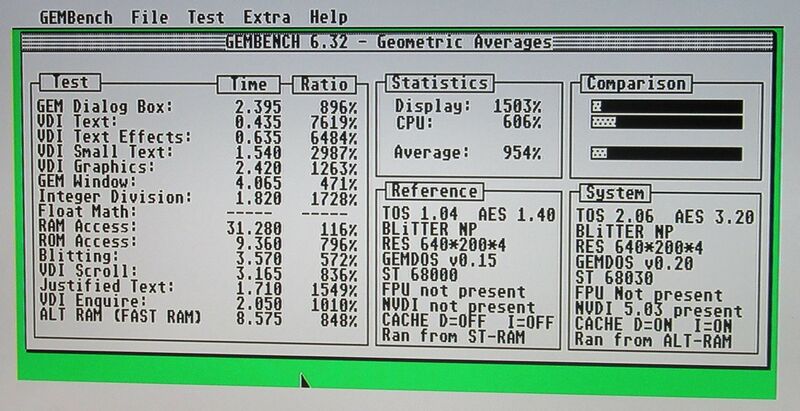Select the VDI Enquire row
The width and height of the screenshot is (800, 411).
(x=197, y=302)
